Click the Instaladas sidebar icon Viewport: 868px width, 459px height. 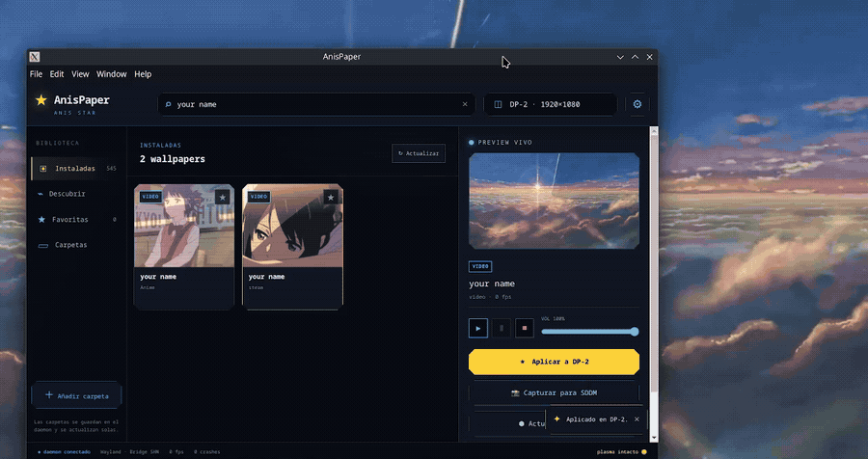click(43, 169)
